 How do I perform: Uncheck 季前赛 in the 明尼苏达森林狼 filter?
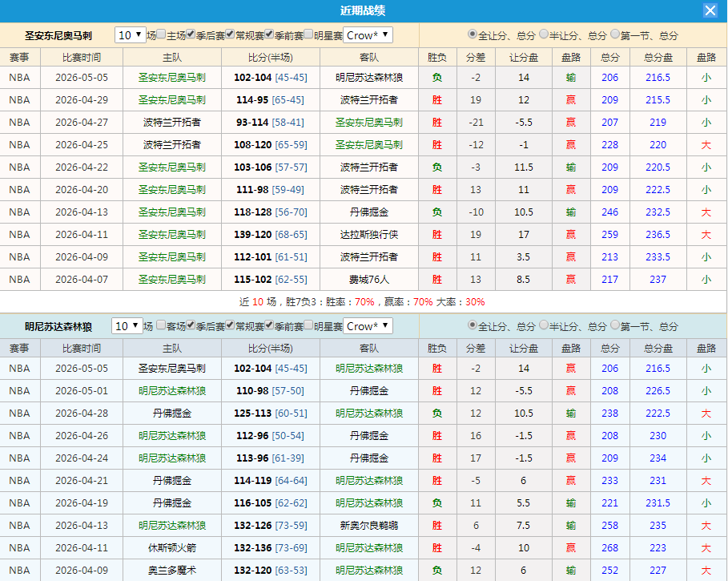tap(269, 325)
